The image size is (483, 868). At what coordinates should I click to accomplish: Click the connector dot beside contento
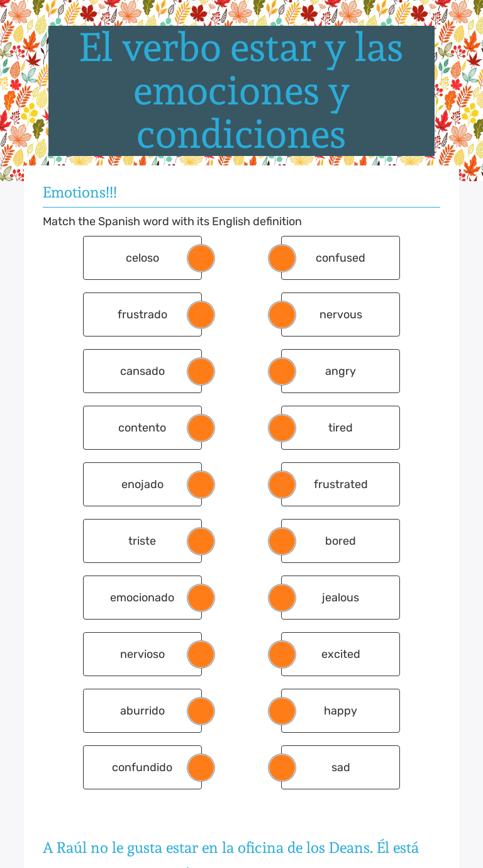tap(201, 428)
